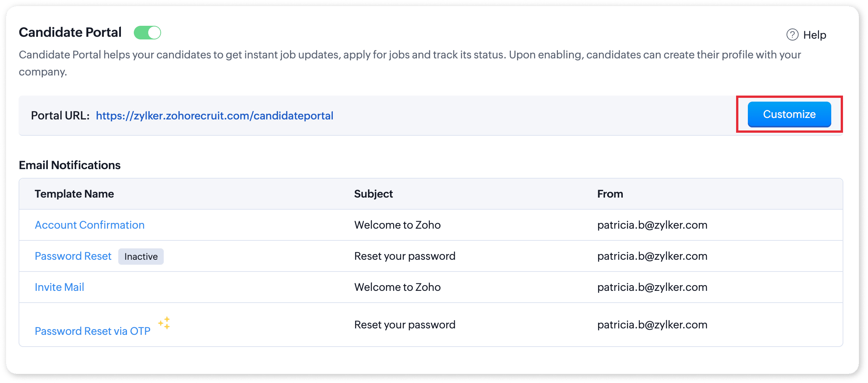Select the Password Reset via OTP row's subject

click(405, 325)
